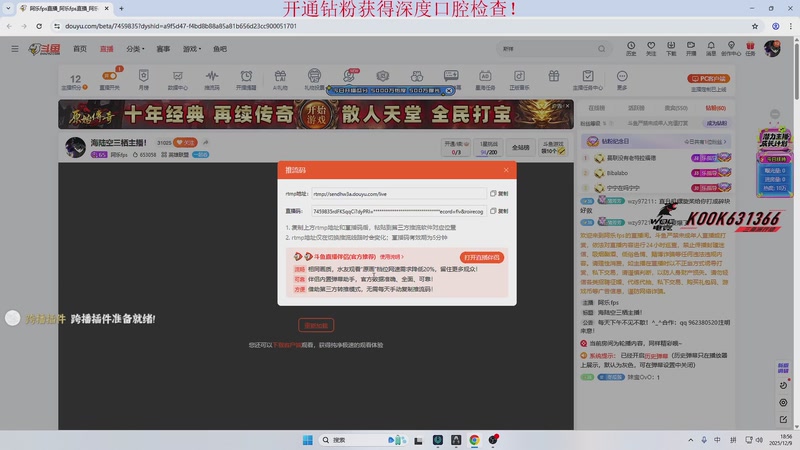Copy the 直播码 stream key

click(x=499, y=211)
